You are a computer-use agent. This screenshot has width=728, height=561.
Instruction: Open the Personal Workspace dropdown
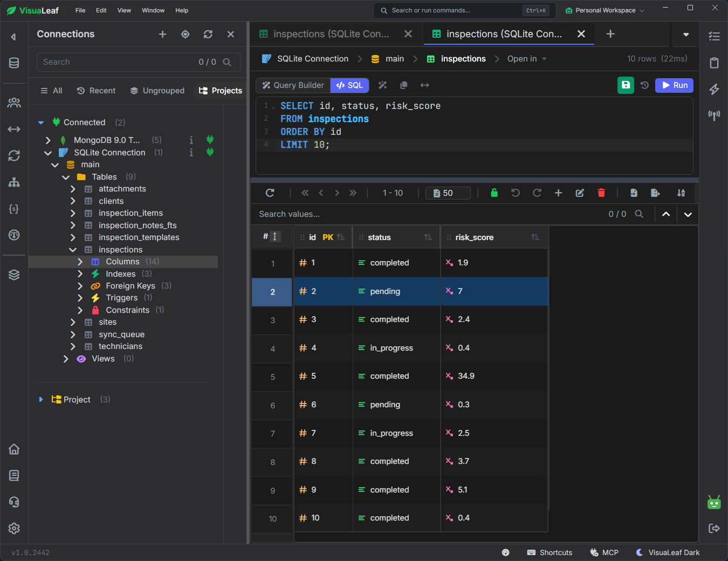605,10
